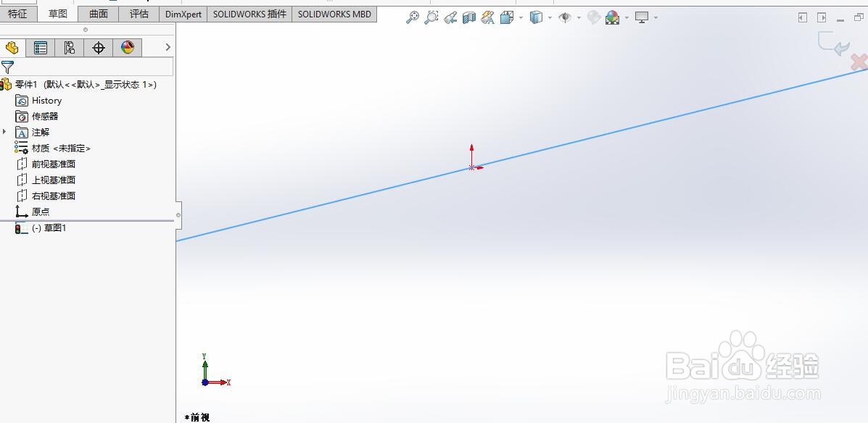Viewport: 868px width, 423px height.
Task: Expand more manager tabs with the chevron
Action: point(168,48)
